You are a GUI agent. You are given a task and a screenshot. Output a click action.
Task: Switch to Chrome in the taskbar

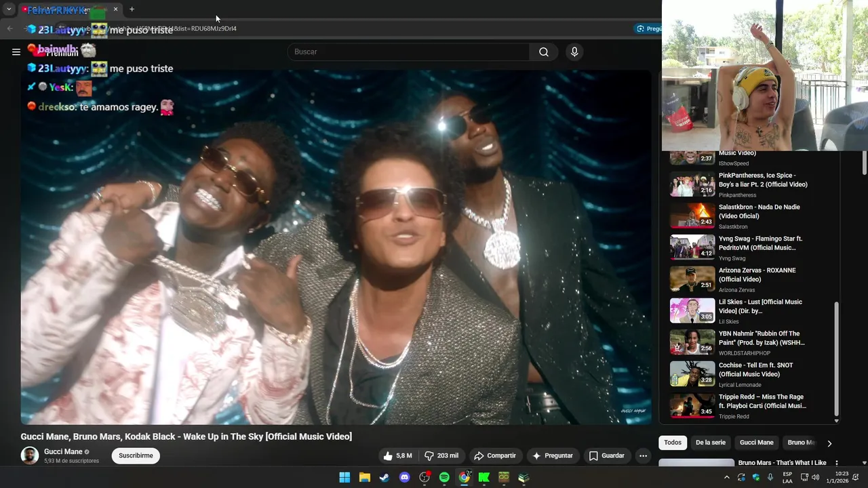click(465, 477)
